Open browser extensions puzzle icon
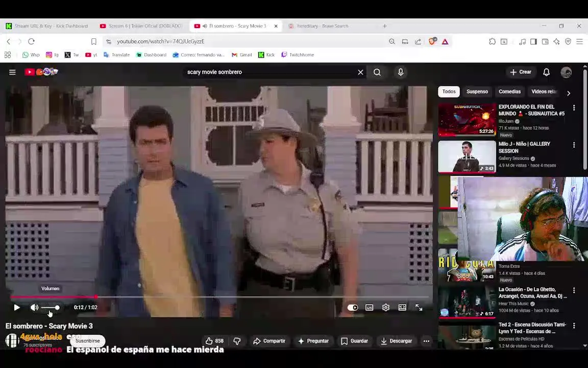The image size is (588, 368). 493,42
